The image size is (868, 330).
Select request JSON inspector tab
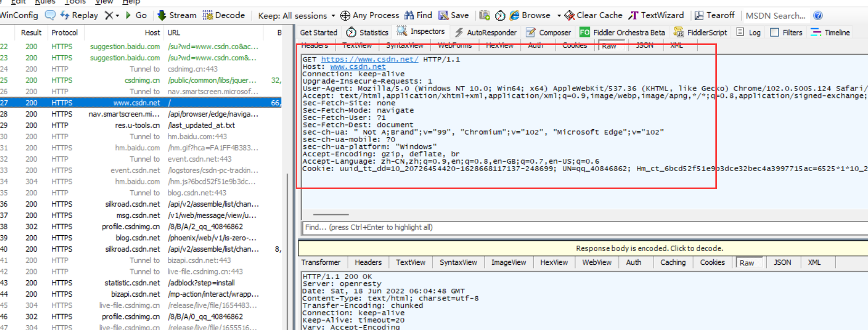644,46
